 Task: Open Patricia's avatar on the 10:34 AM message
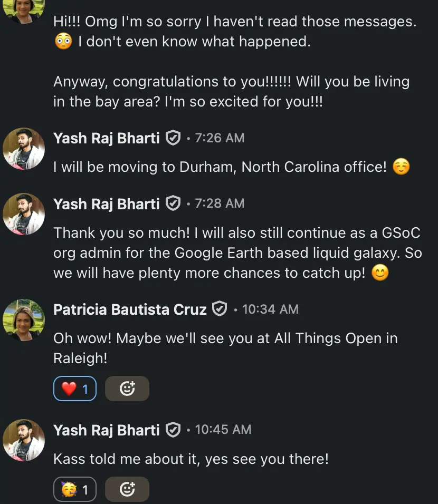coord(24,320)
